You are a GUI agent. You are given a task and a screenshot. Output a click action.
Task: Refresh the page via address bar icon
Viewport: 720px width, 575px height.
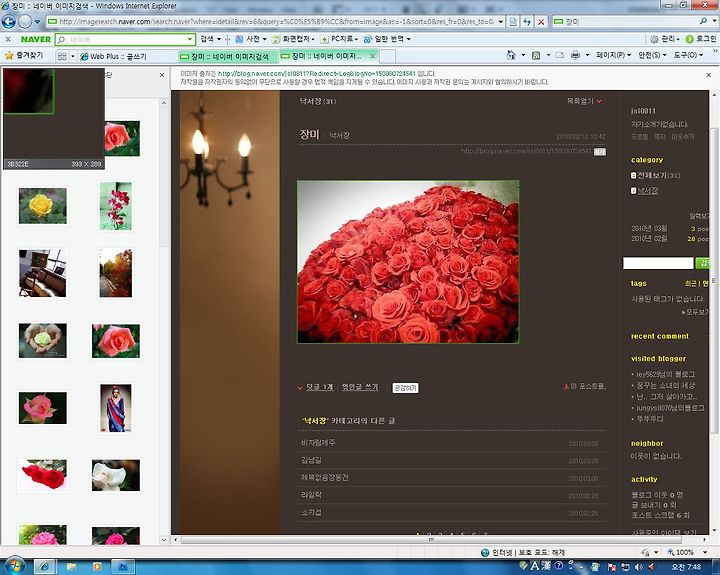(x=527, y=22)
